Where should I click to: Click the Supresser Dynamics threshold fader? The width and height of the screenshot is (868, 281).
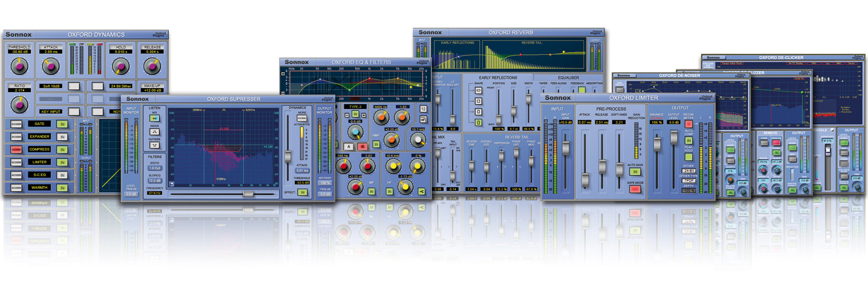[x=288, y=156]
